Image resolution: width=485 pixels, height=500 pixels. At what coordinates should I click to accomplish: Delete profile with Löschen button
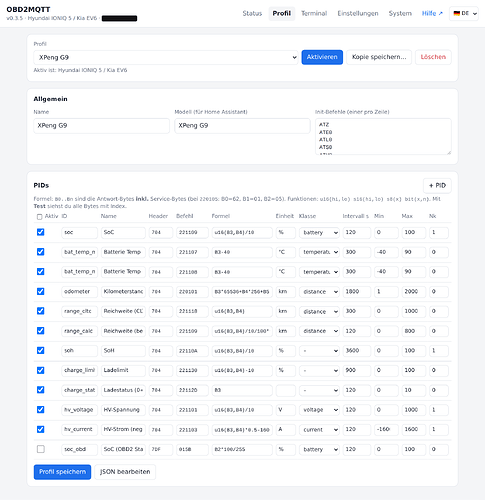click(x=433, y=57)
